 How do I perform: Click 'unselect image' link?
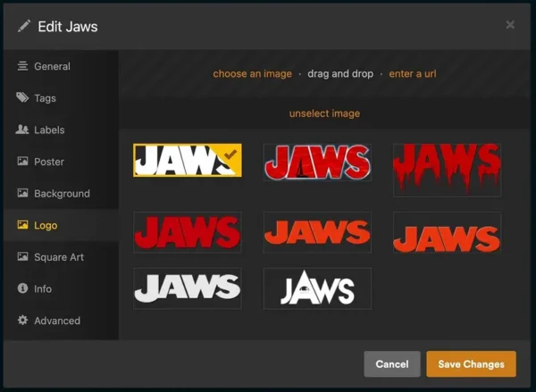[x=324, y=113]
